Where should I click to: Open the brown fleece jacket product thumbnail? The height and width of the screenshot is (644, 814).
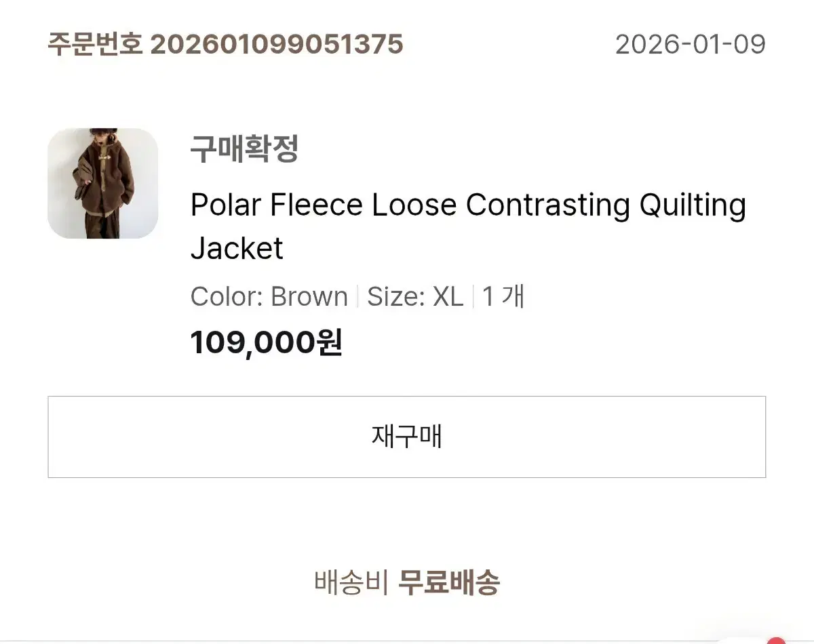point(102,183)
